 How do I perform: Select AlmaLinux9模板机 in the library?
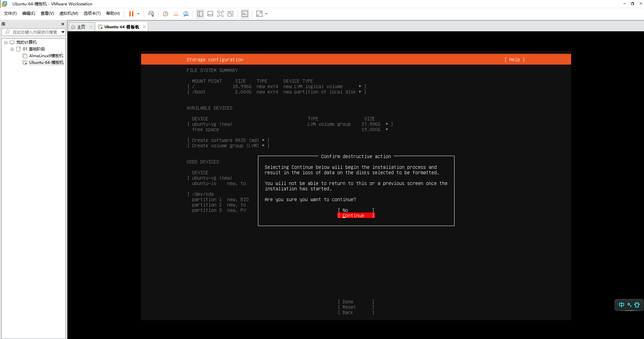tap(46, 56)
